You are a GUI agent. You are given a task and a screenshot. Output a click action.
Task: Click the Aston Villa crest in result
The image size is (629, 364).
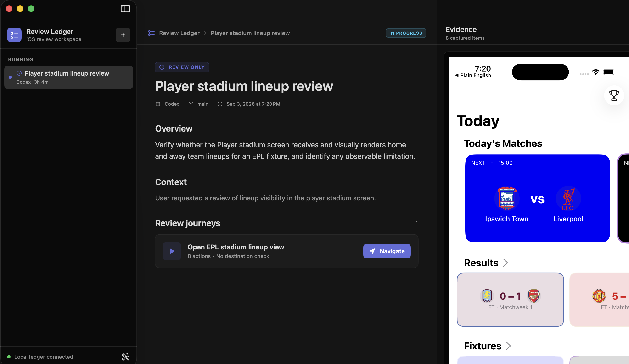tap(487, 296)
